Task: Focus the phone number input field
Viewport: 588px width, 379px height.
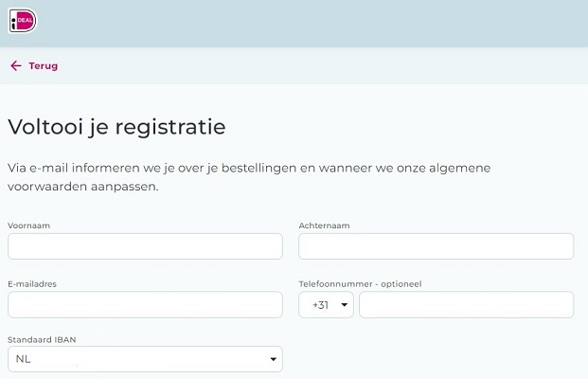Action: click(466, 304)
